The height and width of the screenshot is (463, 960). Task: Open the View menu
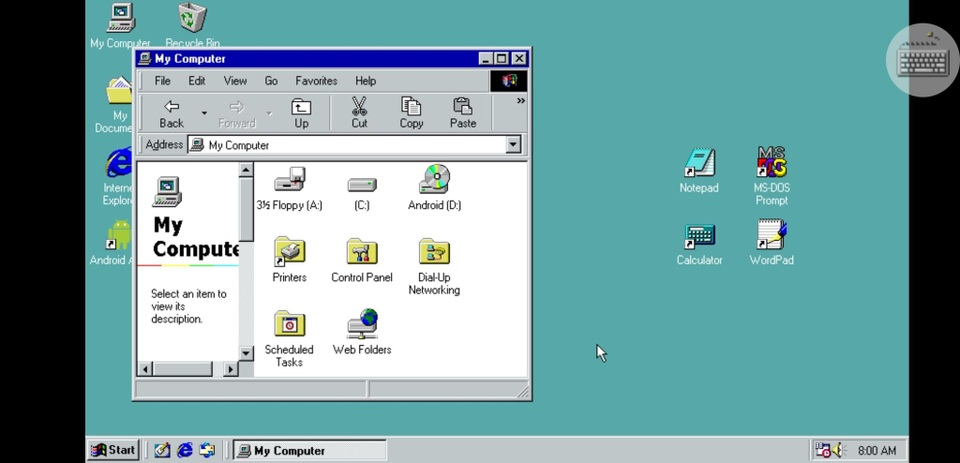(235, 81)
